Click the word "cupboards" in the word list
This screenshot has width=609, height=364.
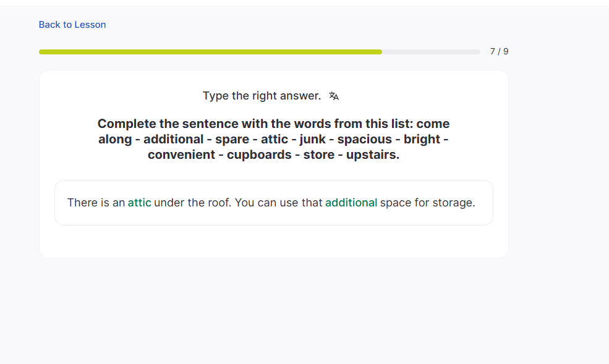click(x=259, y=154)
